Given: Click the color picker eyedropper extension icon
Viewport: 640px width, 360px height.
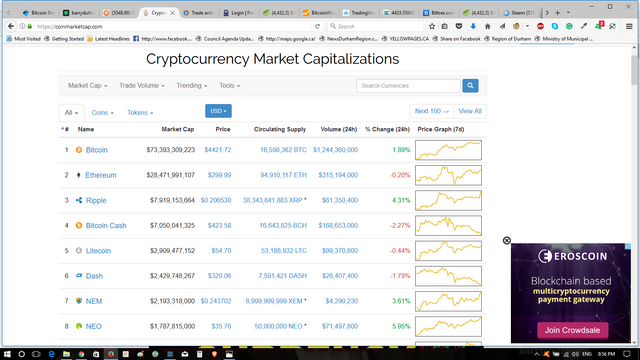Looking at the screenshot, I should [x=584, y=26].
